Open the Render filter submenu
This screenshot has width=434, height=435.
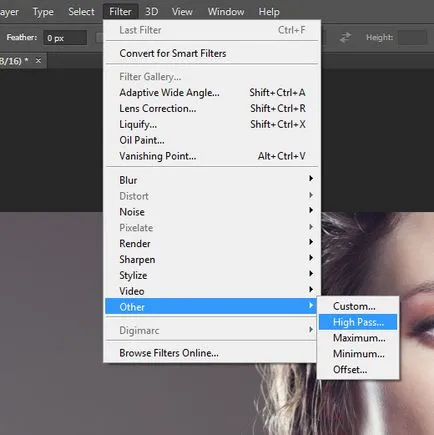(212, 243)
